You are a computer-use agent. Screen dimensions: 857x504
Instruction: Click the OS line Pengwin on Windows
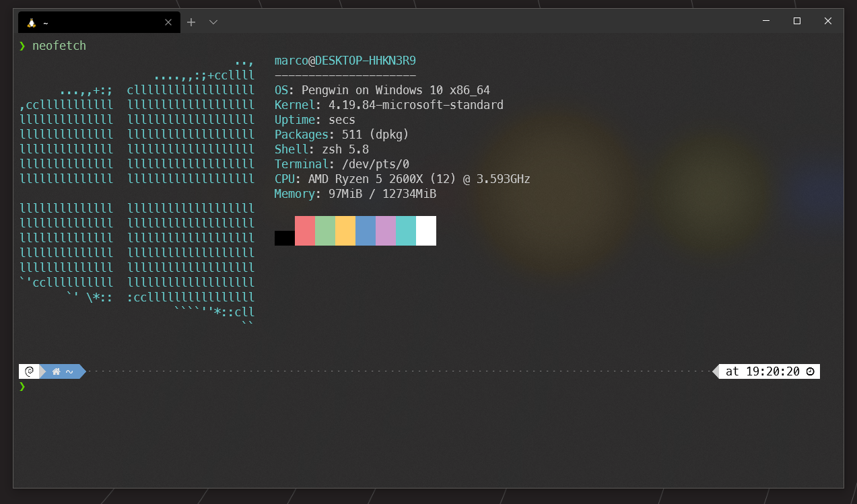382,90
